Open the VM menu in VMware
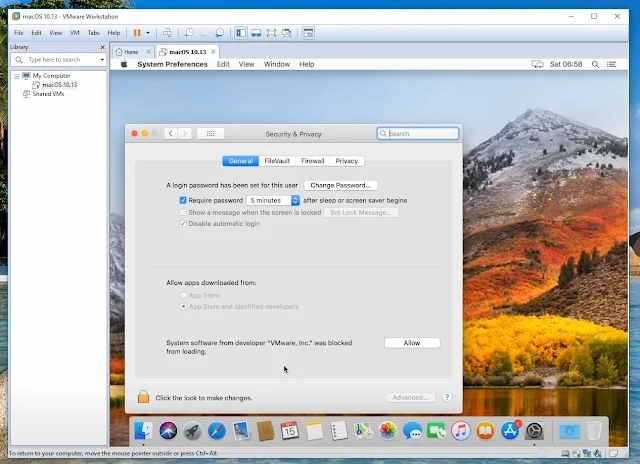This screenshot has height=464, width=640. click(x=74, y=33)
